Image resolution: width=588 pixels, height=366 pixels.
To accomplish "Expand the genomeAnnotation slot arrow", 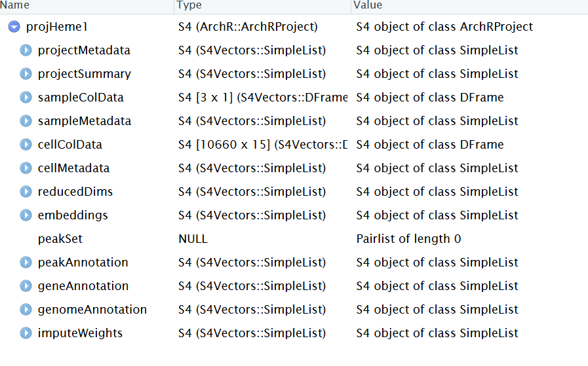I will coord(26,310).
